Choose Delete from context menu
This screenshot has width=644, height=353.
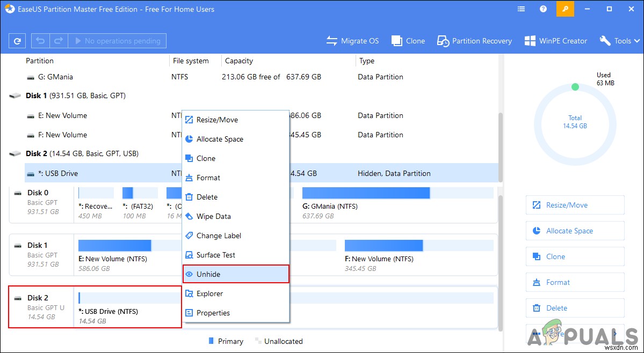(236, 197)
